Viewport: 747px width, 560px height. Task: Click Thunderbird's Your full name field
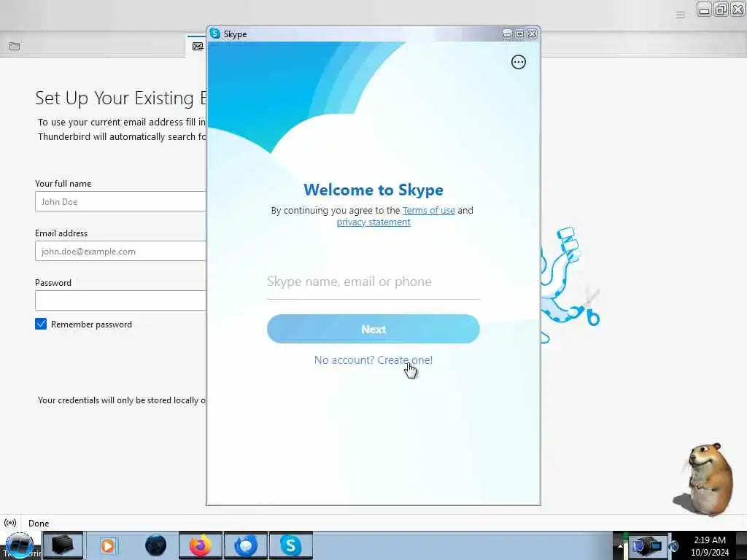click(120, 201)
